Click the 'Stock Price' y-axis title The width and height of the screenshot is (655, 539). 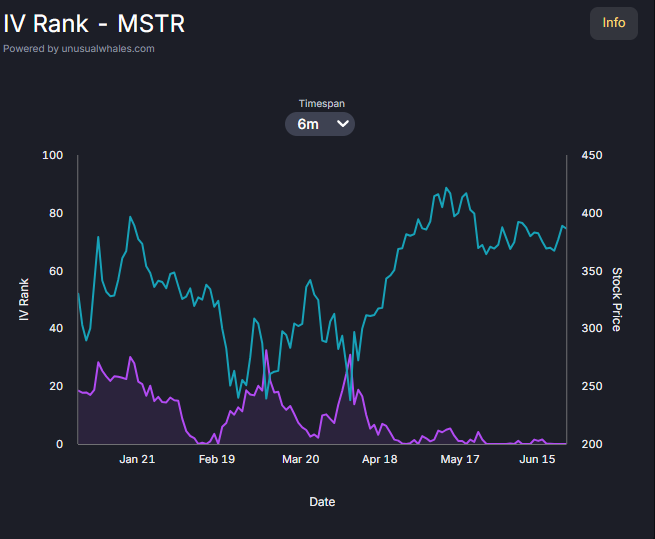(x=617, y=300)
